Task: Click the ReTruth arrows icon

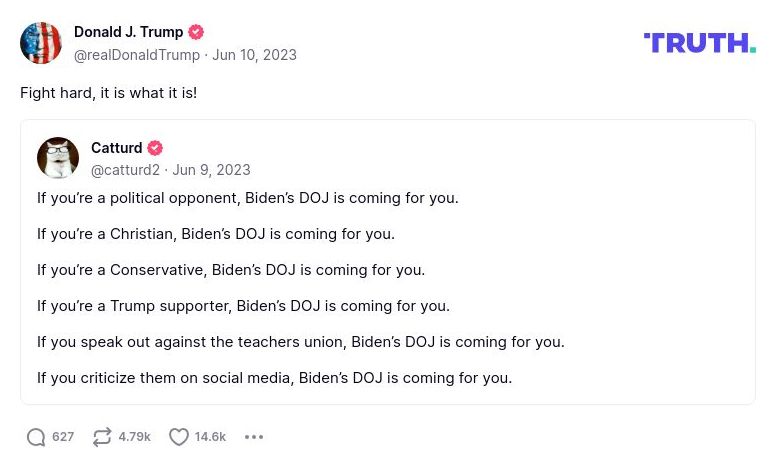Action: (x=102, y=437)
